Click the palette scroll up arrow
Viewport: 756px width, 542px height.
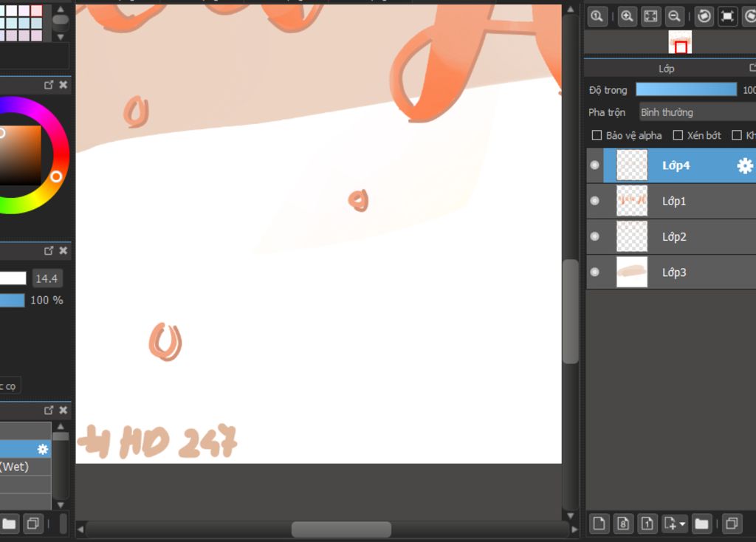pyautogui.click(x=61, y=9)
